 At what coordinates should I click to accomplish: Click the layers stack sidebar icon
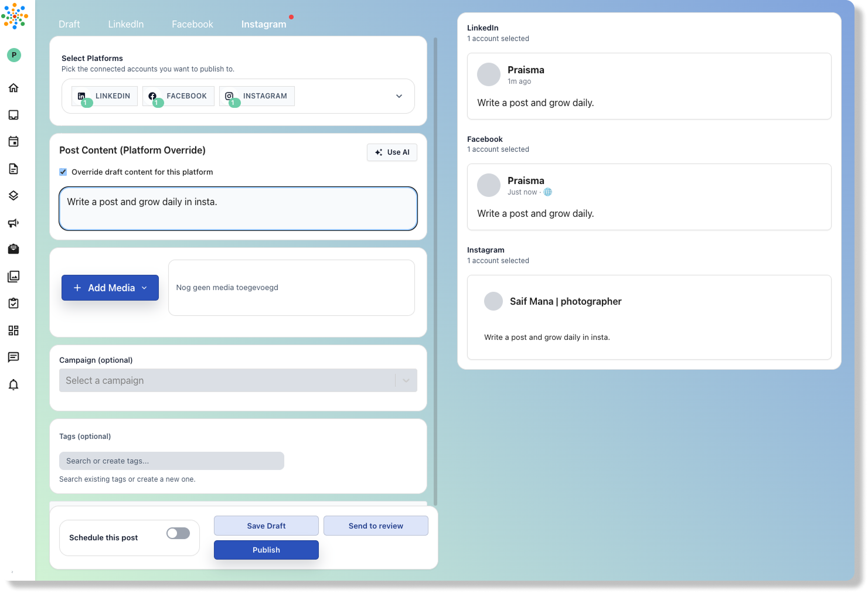pyautogui.click(x=13, y=196)
